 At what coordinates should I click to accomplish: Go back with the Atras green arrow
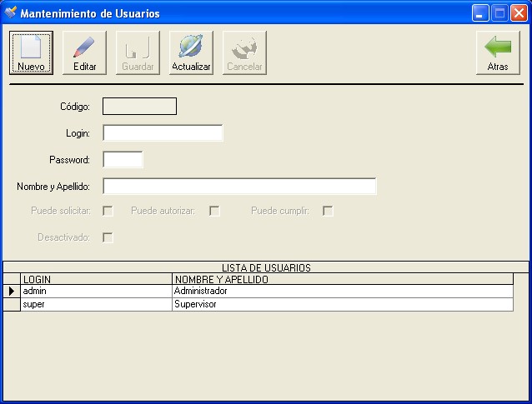498,52
